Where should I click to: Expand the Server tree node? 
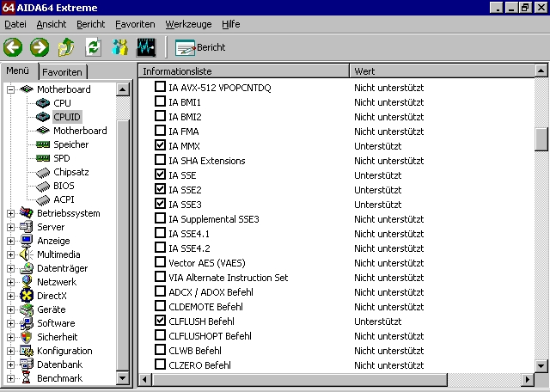point(10,227)
